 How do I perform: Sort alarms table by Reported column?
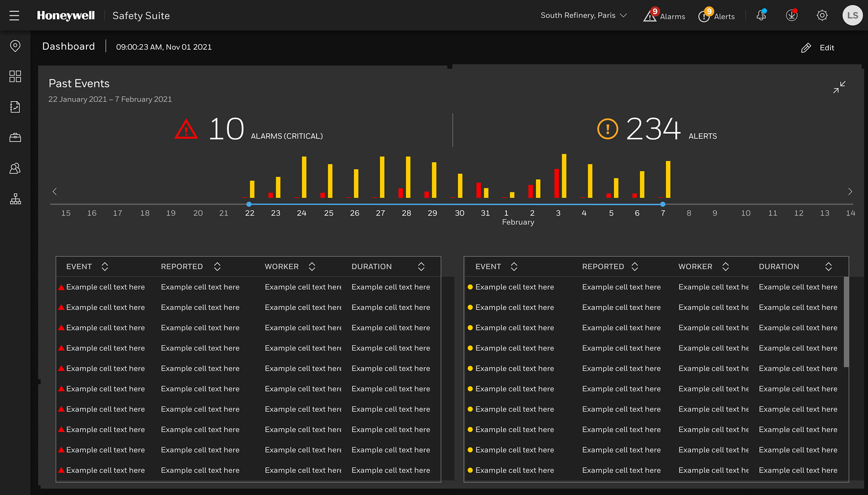click(x=217, y=267)
